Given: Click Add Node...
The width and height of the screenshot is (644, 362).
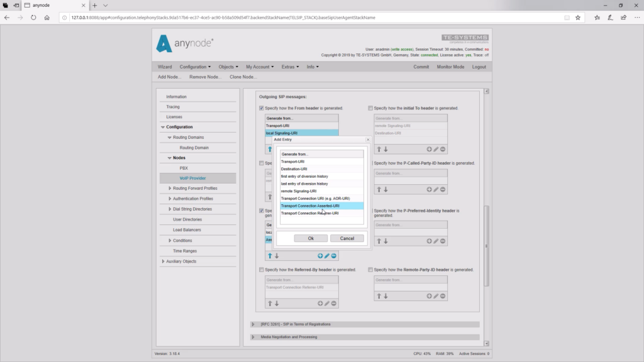Looking at the screenshot, I should coord(169,77).
